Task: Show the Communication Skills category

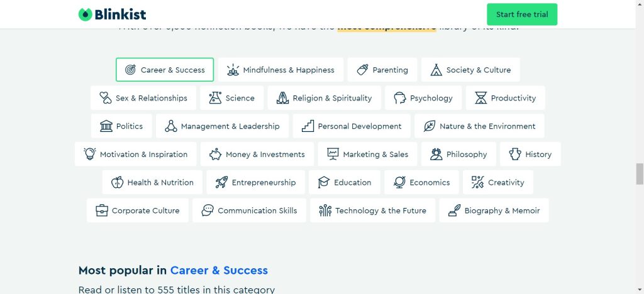Action: coord(249,211)
